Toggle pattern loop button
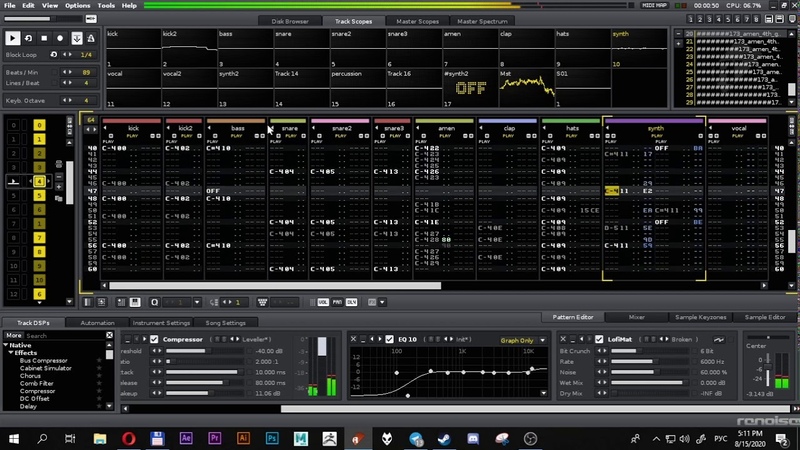The height and width of the screenshot is (450, 800). [29, 38]
